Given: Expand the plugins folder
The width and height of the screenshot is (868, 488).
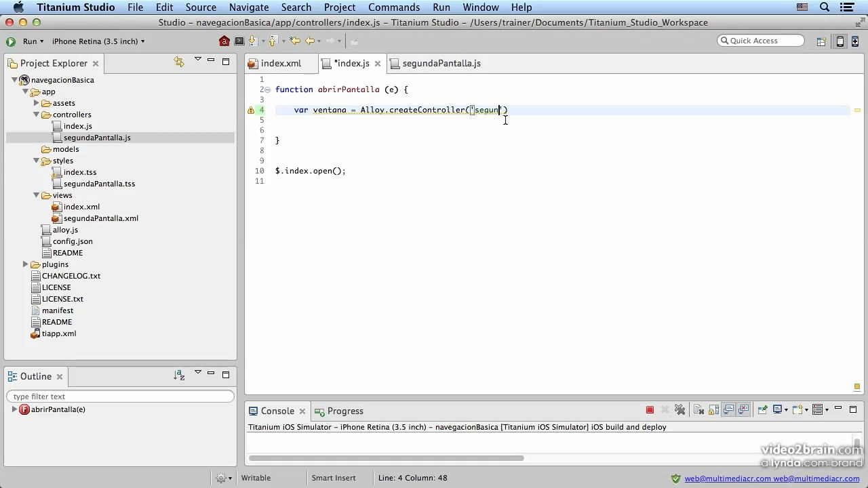Looking at the screenshot, I should (26, 264).
